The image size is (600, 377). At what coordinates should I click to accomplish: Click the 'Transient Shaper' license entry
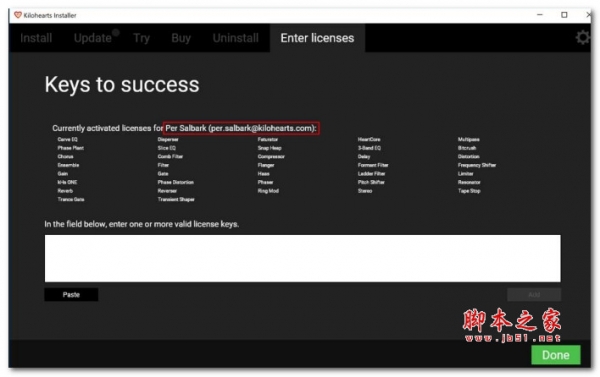pos(176,199)
